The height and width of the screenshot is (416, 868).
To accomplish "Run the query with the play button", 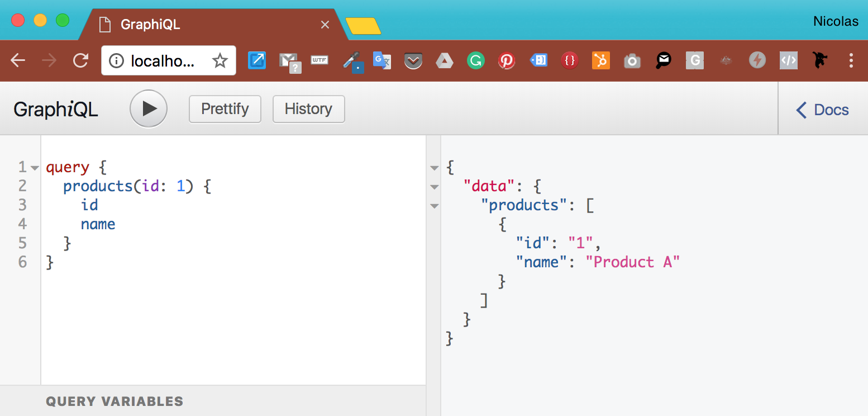I will [149, 108].
